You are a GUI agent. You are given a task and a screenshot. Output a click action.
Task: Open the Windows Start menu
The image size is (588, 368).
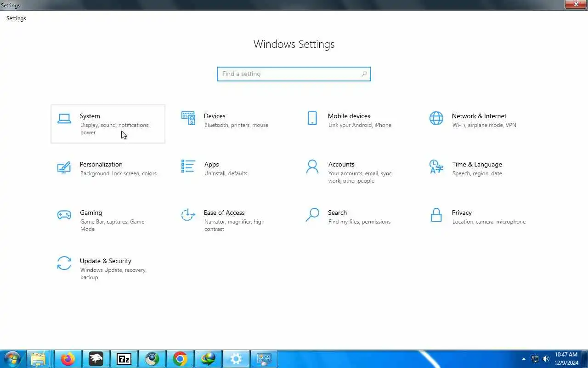(x=12, y=359)
